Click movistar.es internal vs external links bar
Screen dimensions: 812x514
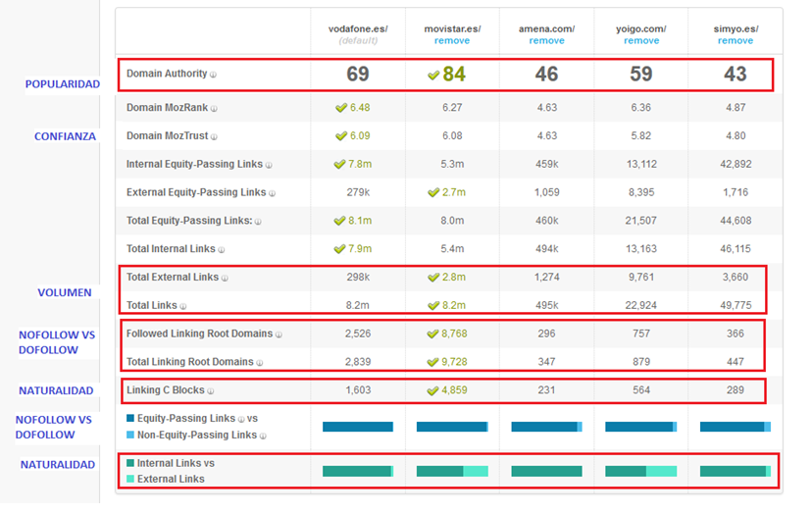(x=452, y=472)
